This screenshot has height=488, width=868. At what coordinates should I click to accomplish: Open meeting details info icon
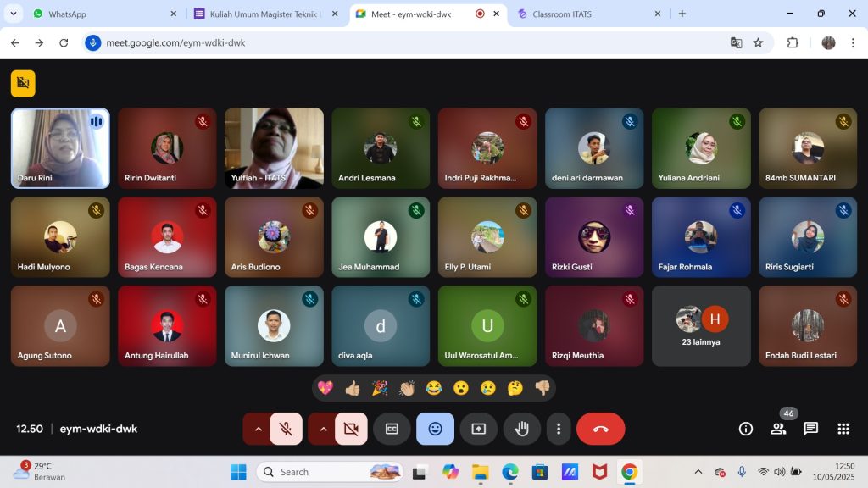click(746, 429)
